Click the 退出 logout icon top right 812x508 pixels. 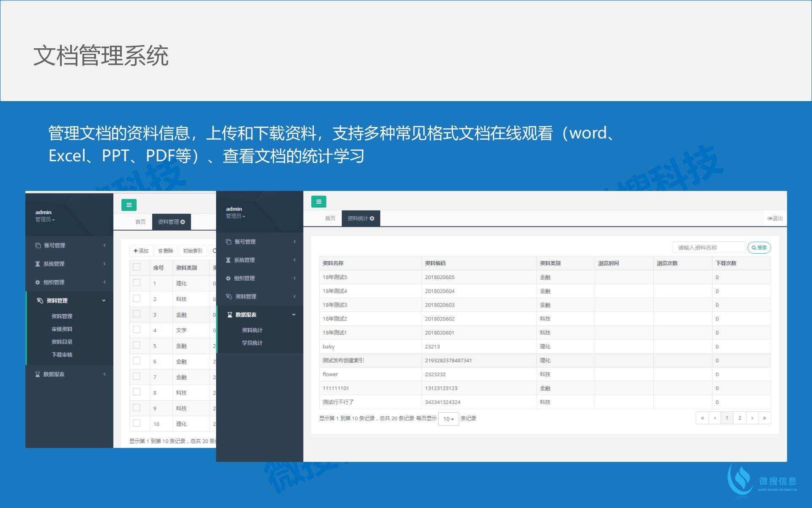[770, 218]
